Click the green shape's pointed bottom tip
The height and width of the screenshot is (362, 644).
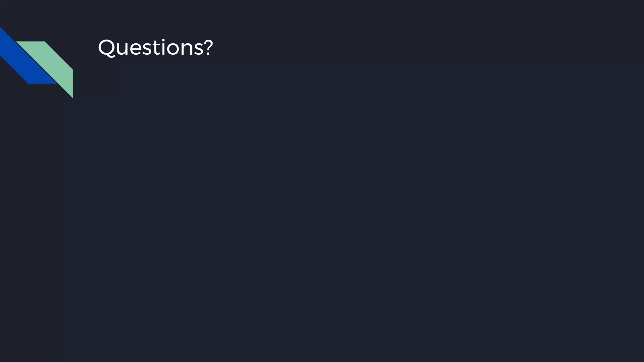tap(72, 96)
